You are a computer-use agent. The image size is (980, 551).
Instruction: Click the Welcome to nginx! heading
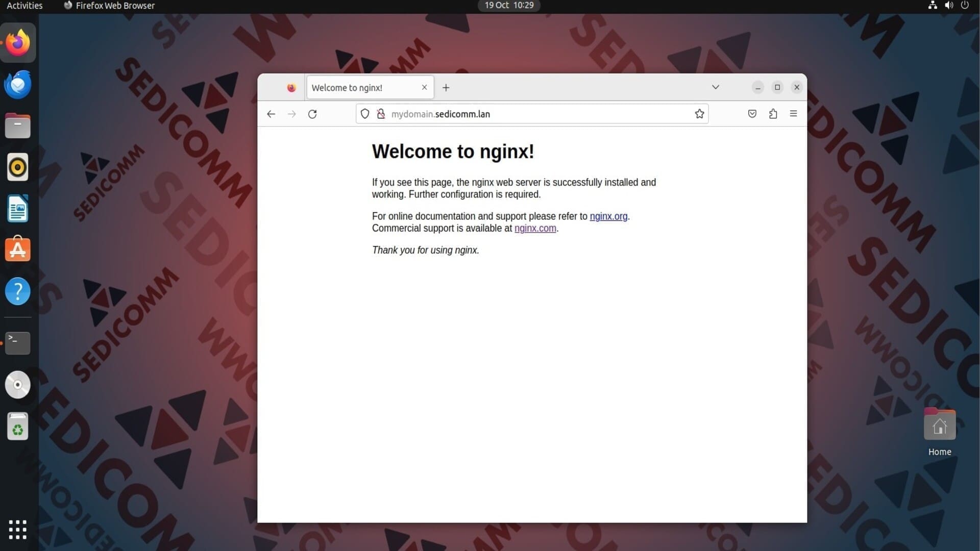click(453, 152)
